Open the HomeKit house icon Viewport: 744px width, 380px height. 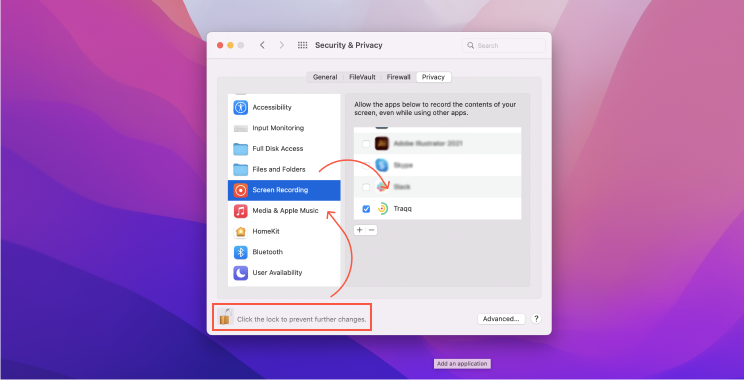point(241,232)
